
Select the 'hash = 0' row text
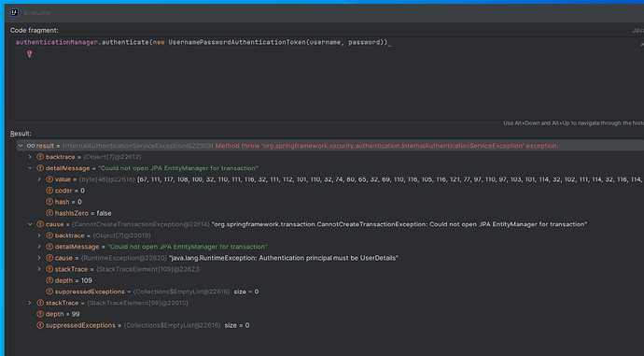click(68, 202)
